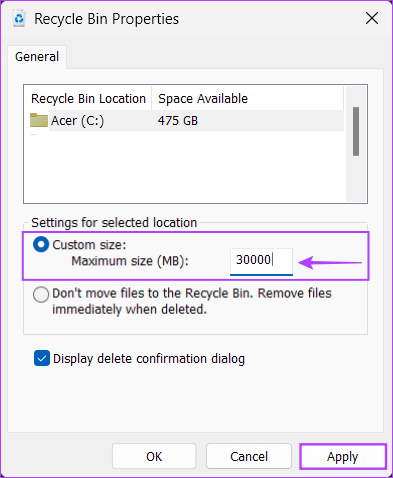Cancel the Recycle Bin Properties changes

point(249,456)
